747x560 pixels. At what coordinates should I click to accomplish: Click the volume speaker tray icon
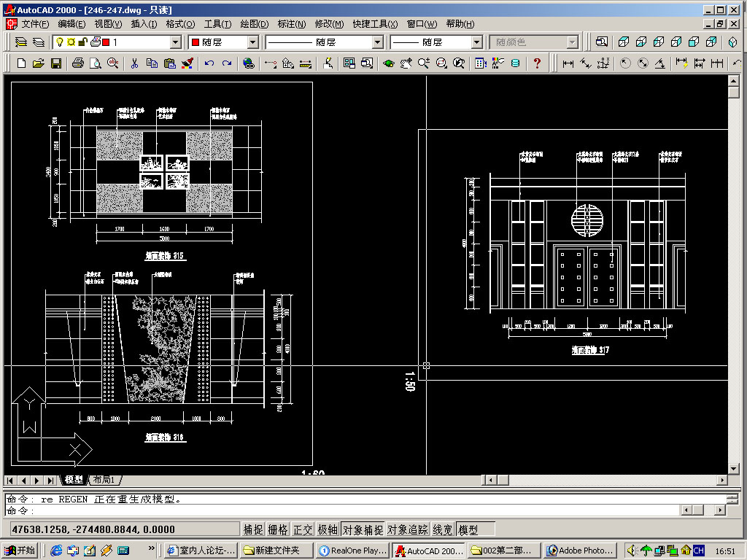tap(632, 551)
